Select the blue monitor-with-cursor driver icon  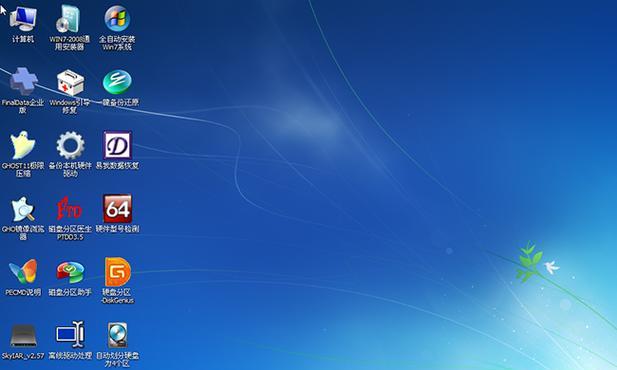pos(70,335)
